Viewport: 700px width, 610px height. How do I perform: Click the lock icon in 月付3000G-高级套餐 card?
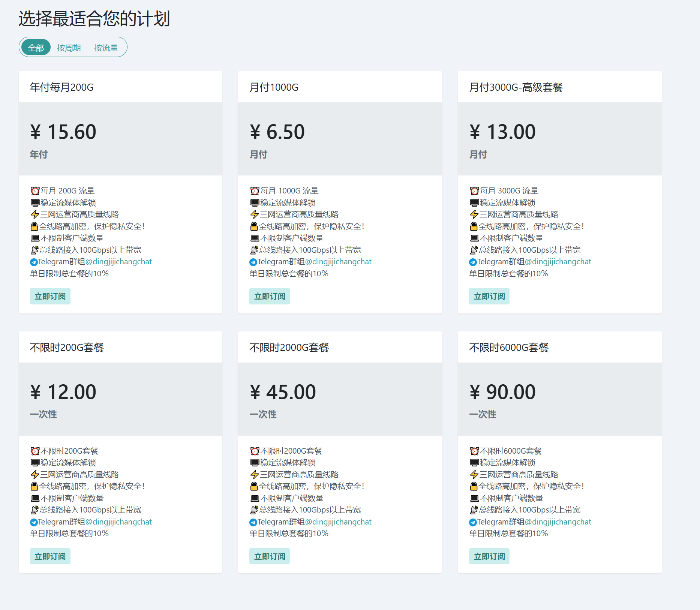[474, 226]
